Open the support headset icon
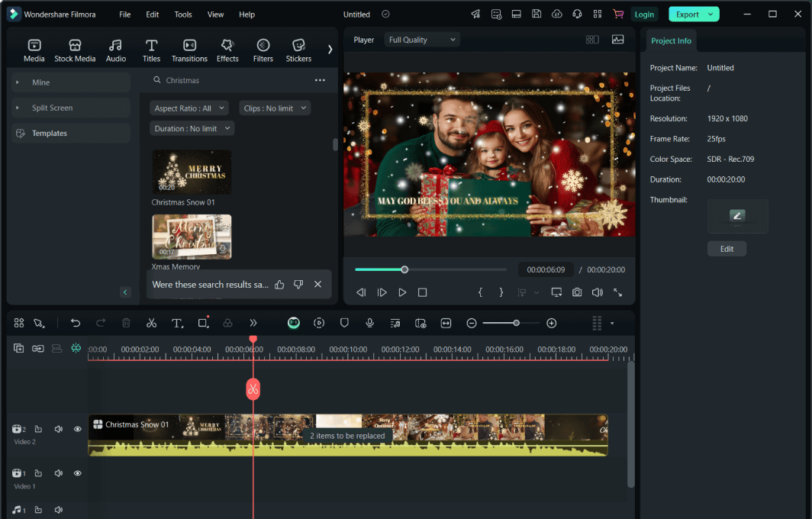The width and height of the screenshot is (812, 519). 577,14
